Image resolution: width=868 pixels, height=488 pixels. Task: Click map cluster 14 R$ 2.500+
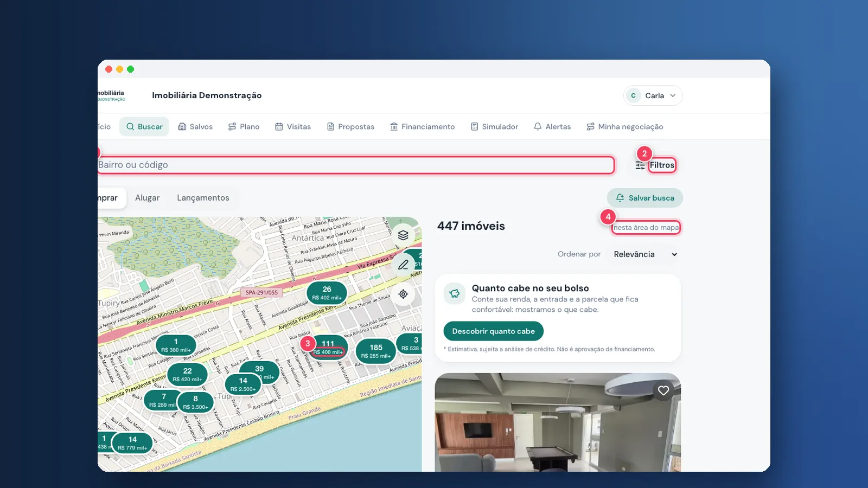tap(243, 384)
